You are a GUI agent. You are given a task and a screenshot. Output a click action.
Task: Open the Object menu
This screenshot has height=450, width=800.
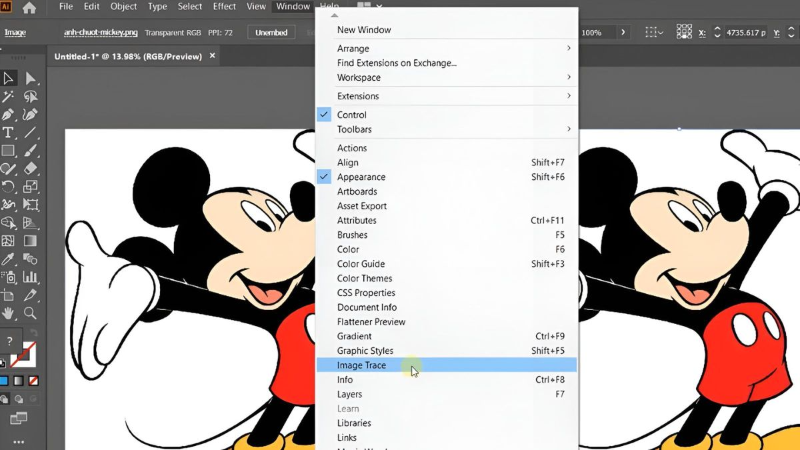[x=123, y=7]
